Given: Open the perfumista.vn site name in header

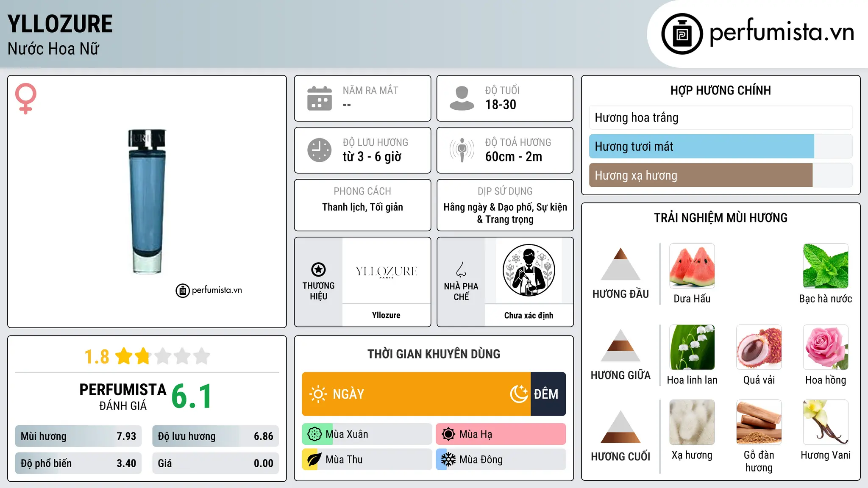Looking at the screenshot, I should click(x=782, y=32).
